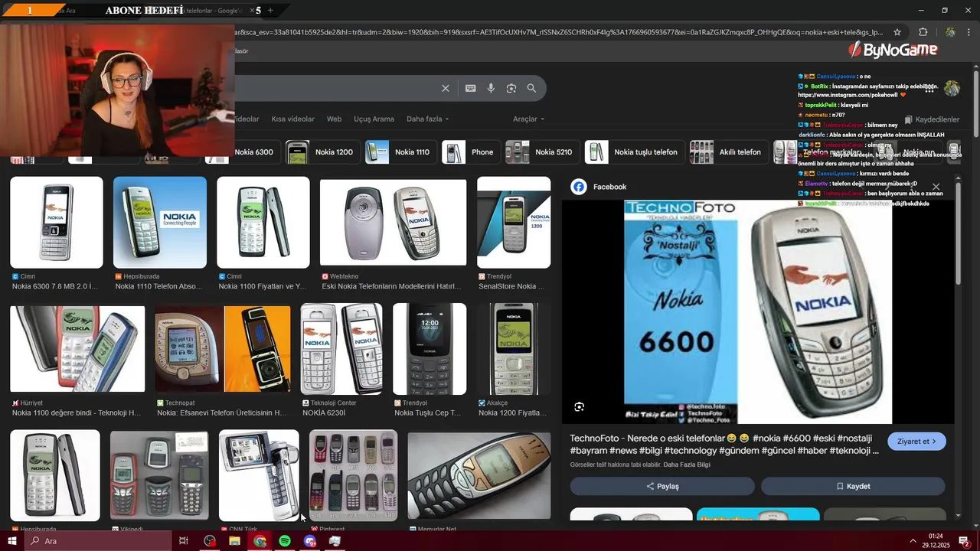Search inside preview image with Lens icon
Image resolution: width=980 pixels, height=551 pixels.
click(x=579, y=407)
